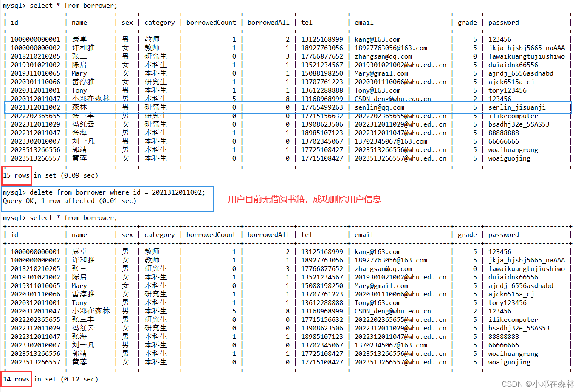Click the select command above the 15-row table
Viewport: 581px width, 392px height.
60,6
